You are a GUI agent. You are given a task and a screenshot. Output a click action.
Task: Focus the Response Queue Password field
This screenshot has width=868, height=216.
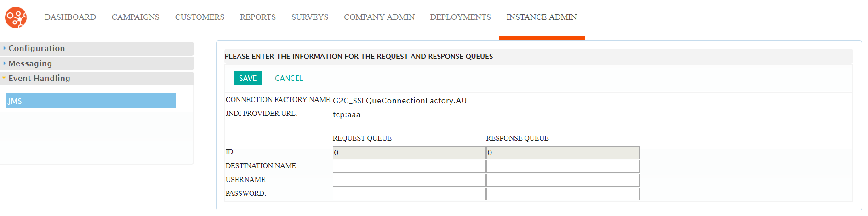(563, 194)
